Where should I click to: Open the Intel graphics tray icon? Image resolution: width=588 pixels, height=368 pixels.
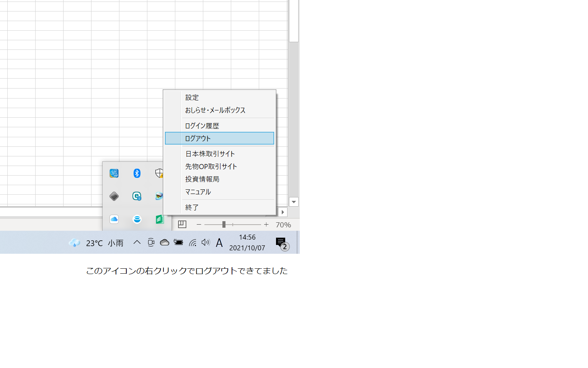114,173
